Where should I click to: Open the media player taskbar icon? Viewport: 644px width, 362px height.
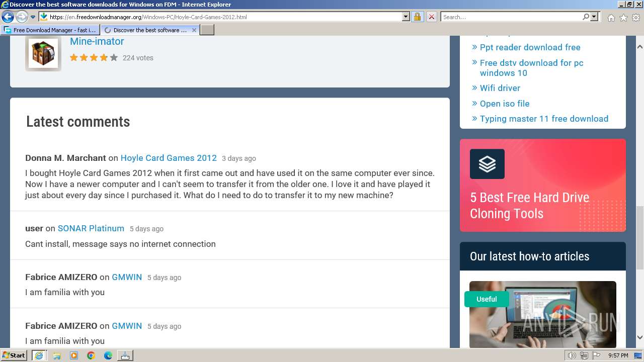pyautogui.click(x=74, y=355)
